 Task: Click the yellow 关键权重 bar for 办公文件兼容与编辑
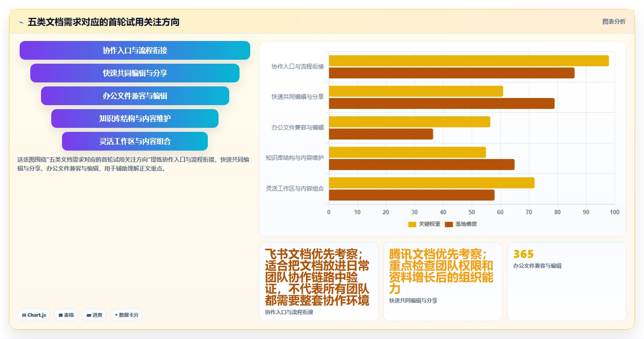pyautogui.click(x=409, y=122)
